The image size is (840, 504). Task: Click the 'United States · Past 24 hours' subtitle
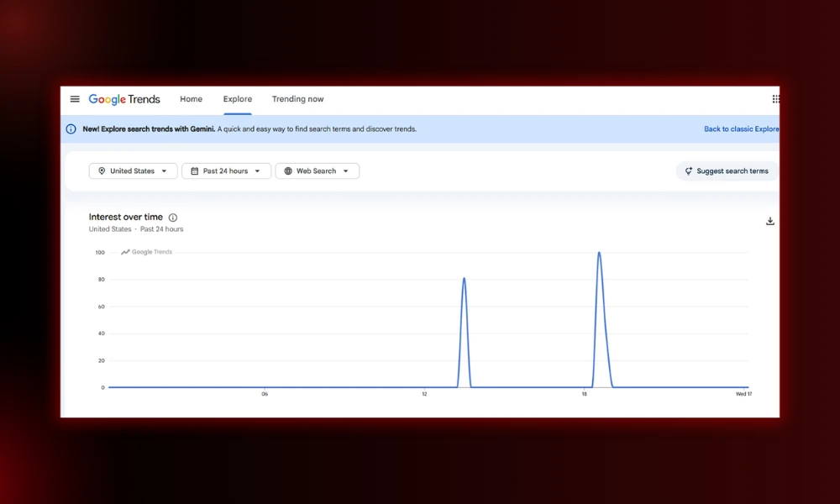[x=136, y=229]
